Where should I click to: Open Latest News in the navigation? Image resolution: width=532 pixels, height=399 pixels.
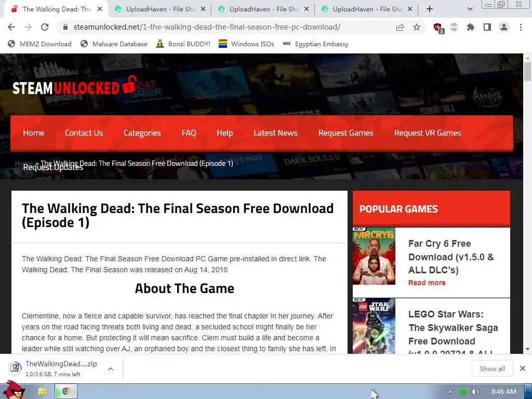pos(275,133)
